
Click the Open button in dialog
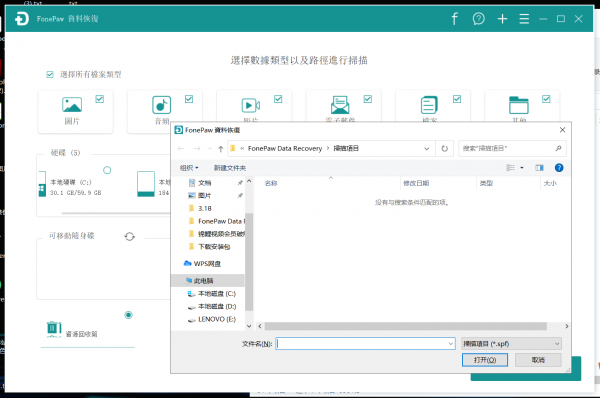484,360
